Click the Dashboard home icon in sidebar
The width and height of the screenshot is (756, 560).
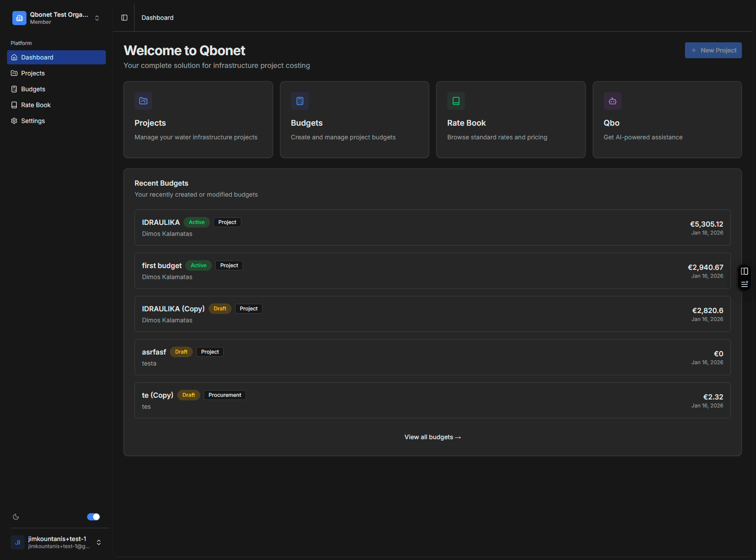coord(14,57)
